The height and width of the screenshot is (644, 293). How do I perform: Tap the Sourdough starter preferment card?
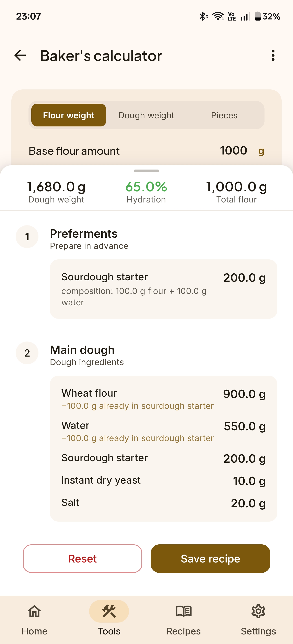[x=163, y=289]
